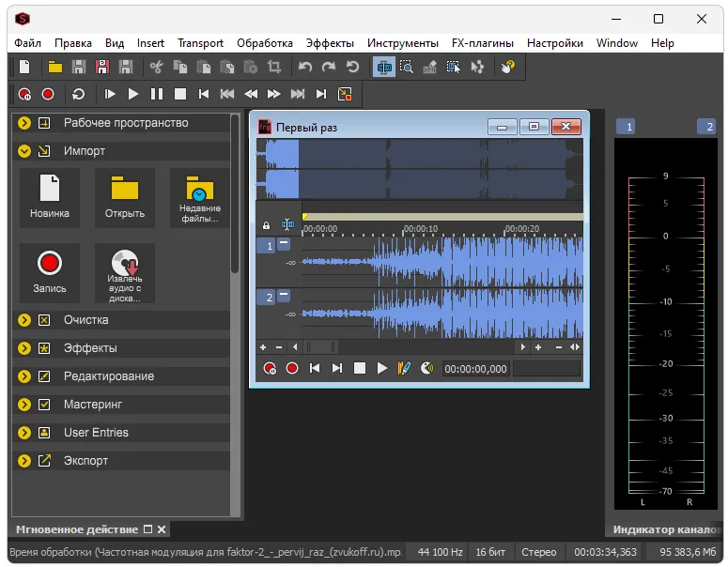Toggle the lock icon in data window

point(266,225)
